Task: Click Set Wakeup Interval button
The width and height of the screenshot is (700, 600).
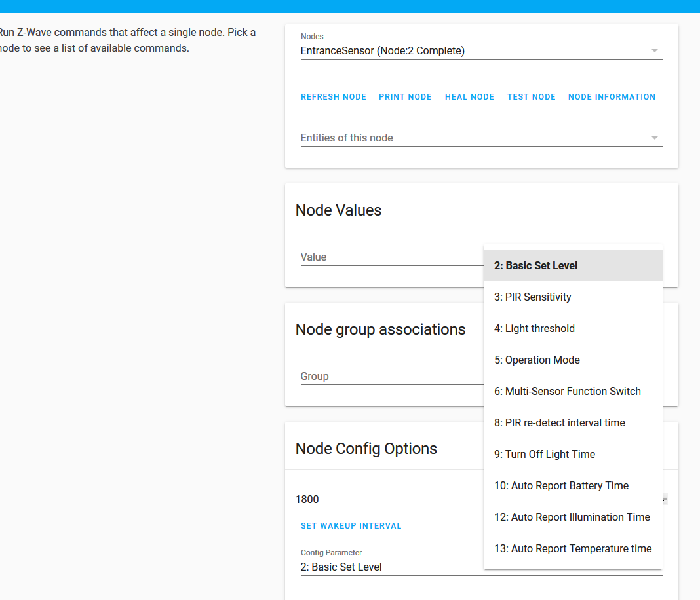Action: pos(351,526)
